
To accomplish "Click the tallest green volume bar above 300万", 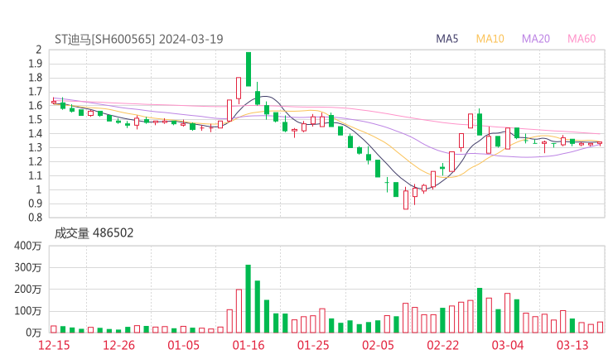I will click(x=249, y=299).
